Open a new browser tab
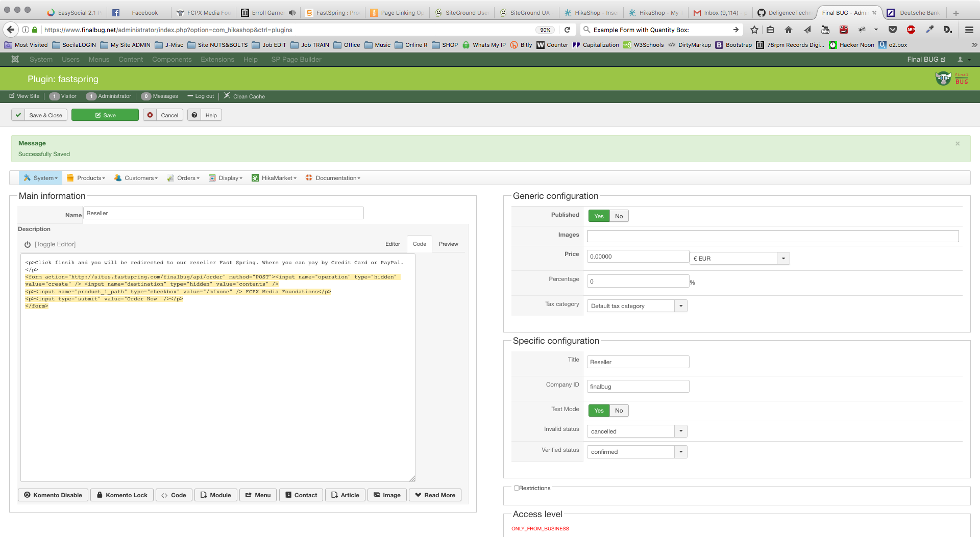Screen dimensions: 980x537 click(956, 13)
